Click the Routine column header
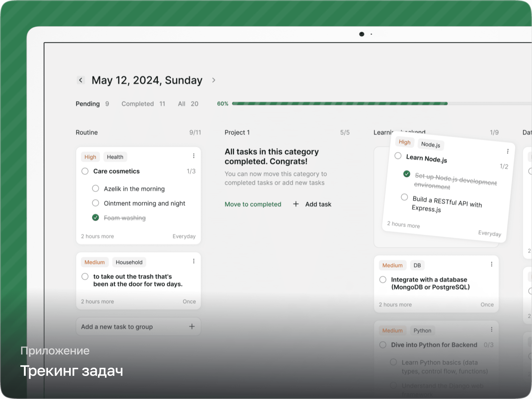532x399 pixels. [87, 133]
